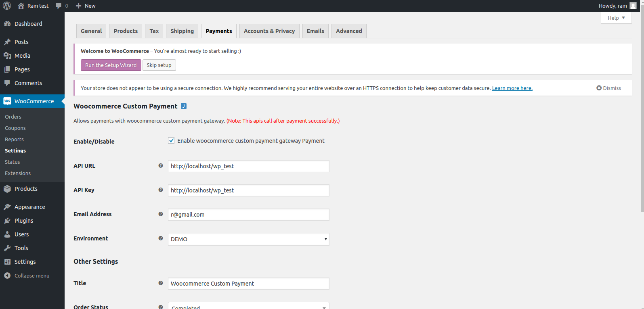
Task: Switch to the Advanced tab
Action: (349, 31)
